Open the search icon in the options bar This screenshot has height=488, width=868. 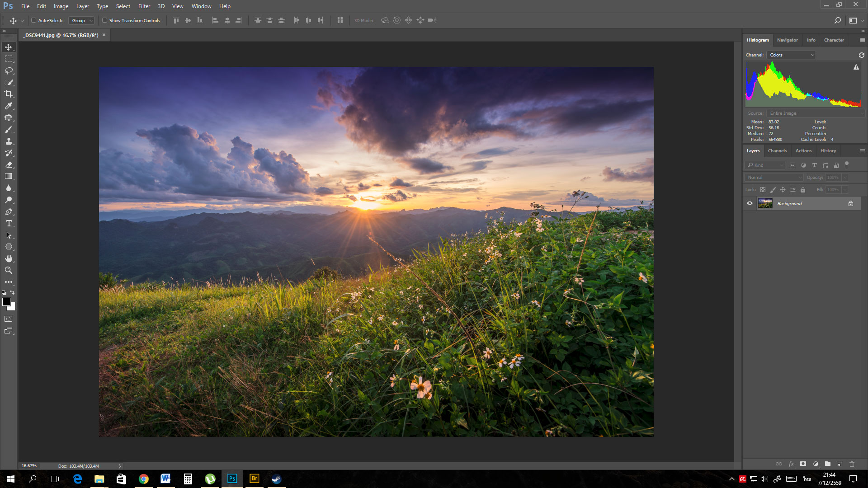(837, 20)
